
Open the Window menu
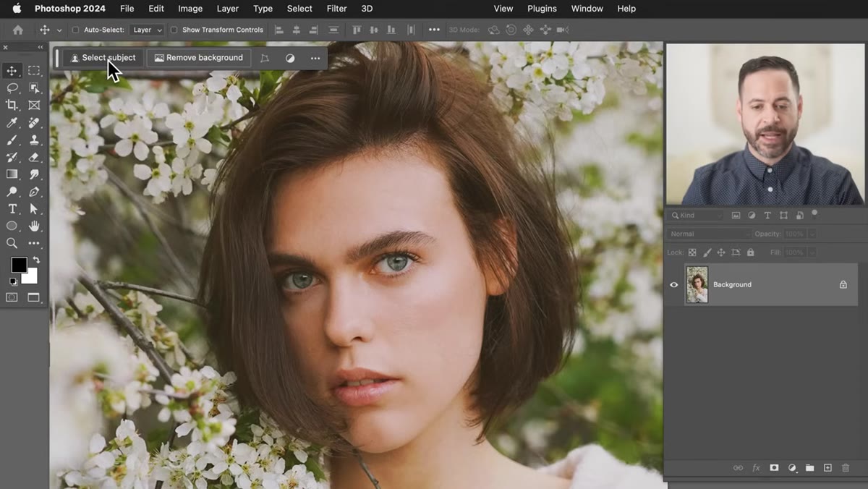click(x=587, y=9)
